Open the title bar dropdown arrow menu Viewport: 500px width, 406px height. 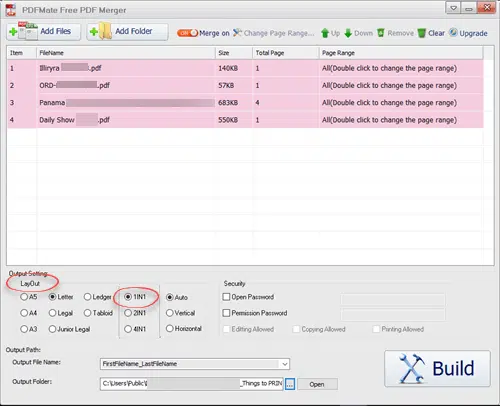pos(453,8)
